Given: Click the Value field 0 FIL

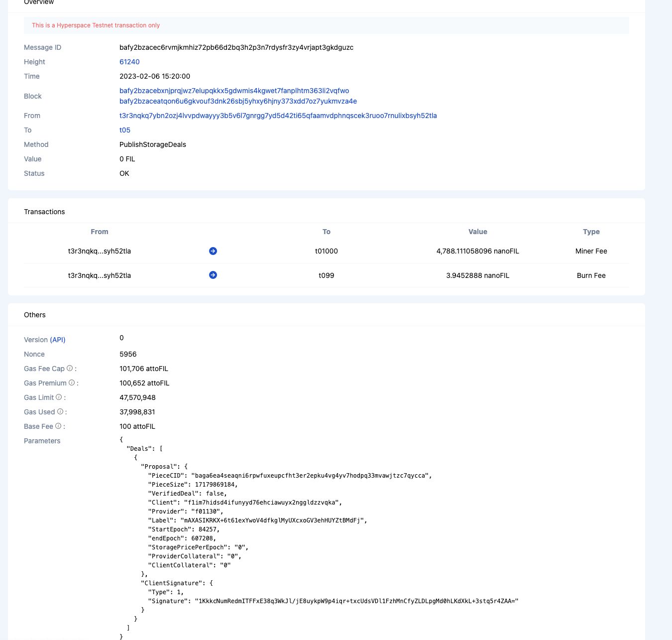Looking at the screenshot, I should click(x=127, y=159).
